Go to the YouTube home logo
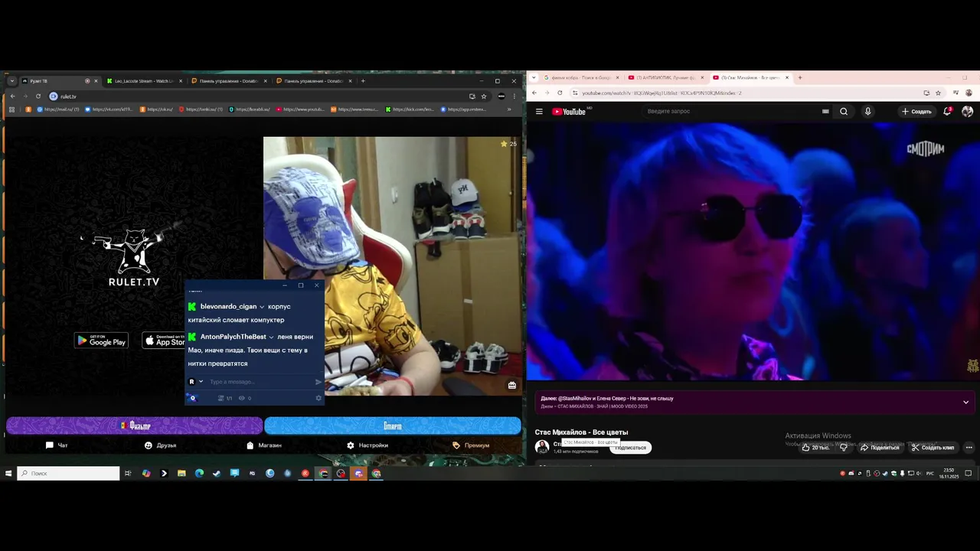Image resolution: width=980 pixels, height=551 pixels. (x=569, y=112)
